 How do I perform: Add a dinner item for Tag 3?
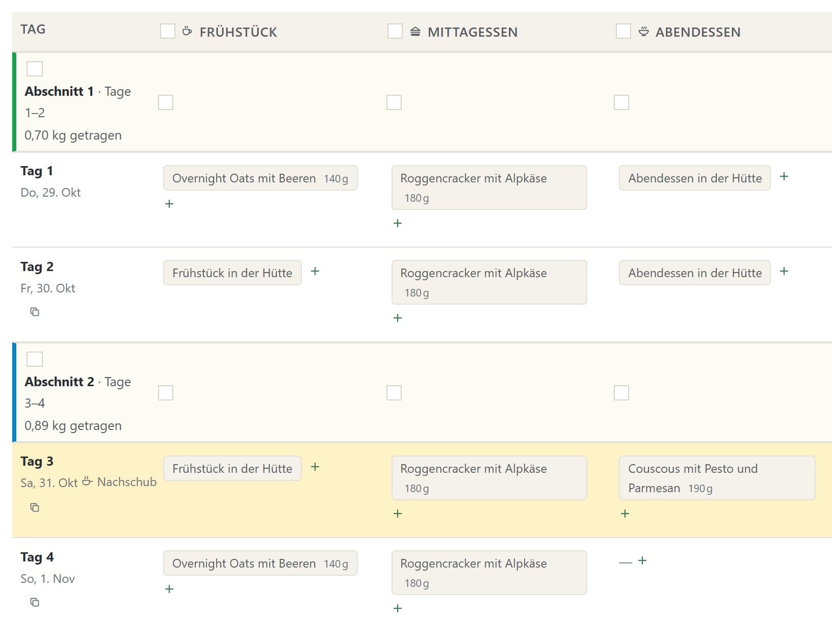tap(626, 514)
